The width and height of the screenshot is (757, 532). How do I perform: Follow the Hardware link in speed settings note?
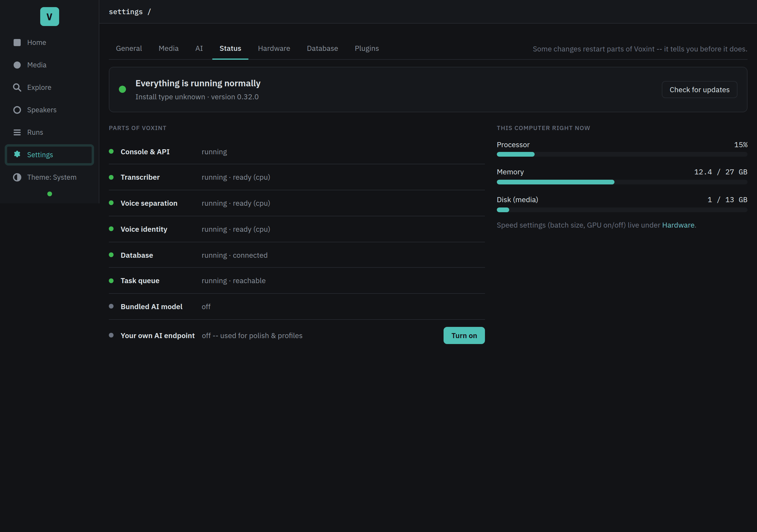(x=678, y=225)
